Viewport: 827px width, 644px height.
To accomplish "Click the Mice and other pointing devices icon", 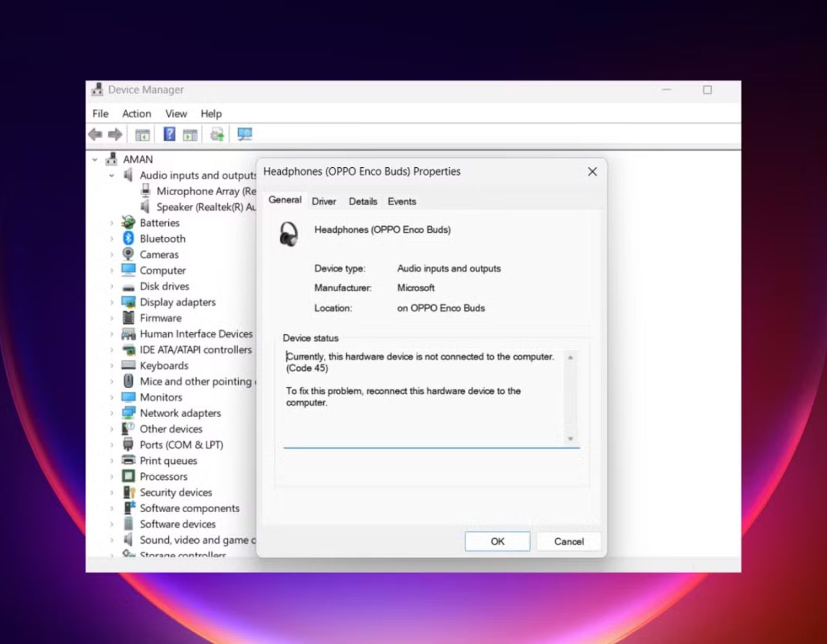I will pos(128,381).
